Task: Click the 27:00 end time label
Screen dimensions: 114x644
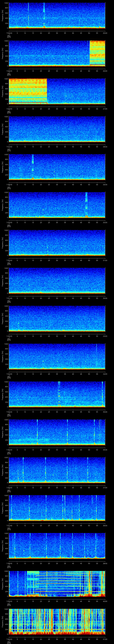Action: point(105,109)
